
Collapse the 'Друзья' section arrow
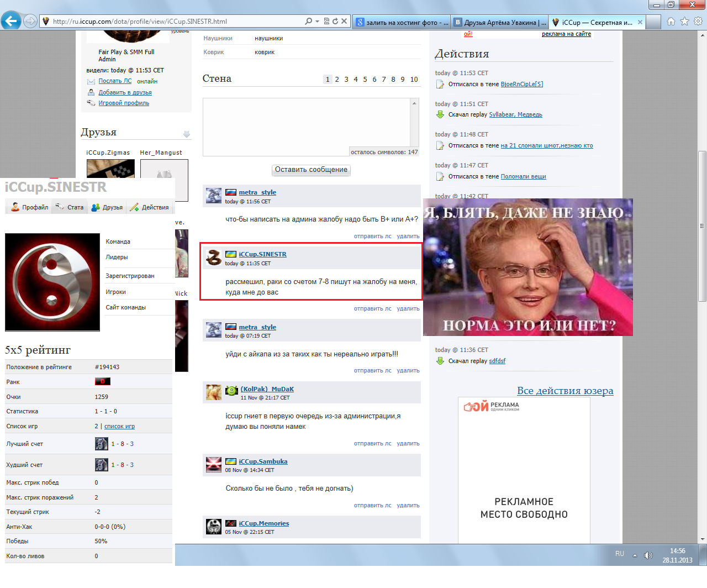point(187,134)
